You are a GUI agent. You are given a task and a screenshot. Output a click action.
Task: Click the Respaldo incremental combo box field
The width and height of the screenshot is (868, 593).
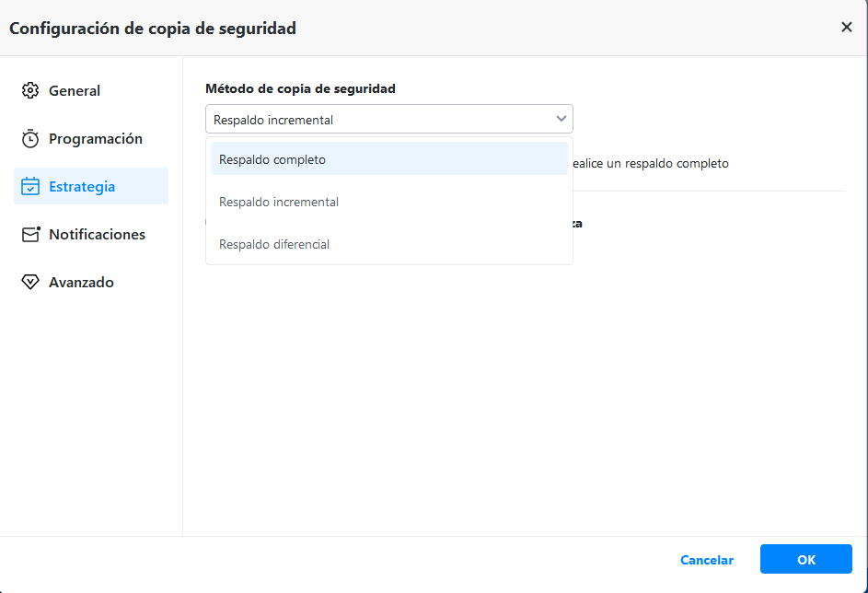pyautogui.click(x=377, y=120)
